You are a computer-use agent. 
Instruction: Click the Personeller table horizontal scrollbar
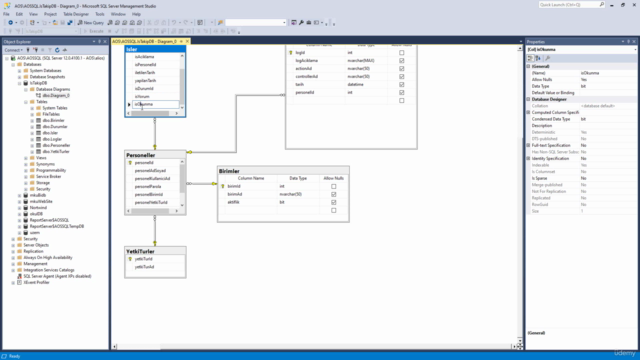[152, 211]
